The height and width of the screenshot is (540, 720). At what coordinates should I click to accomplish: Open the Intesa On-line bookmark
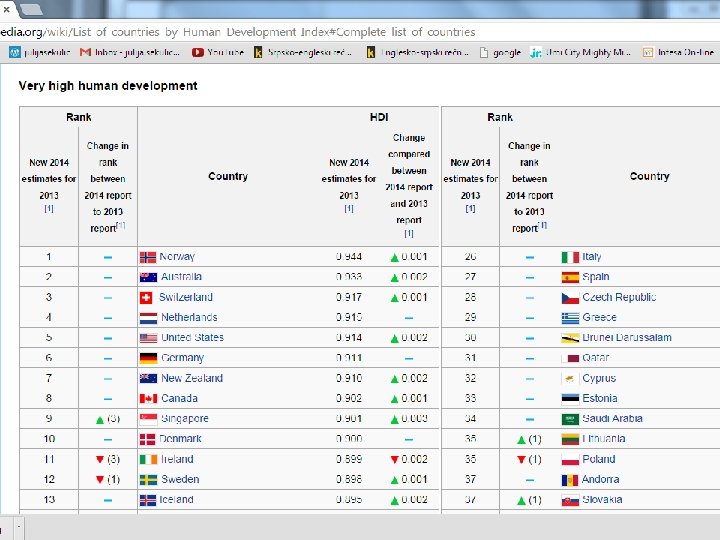click(679, 52)
